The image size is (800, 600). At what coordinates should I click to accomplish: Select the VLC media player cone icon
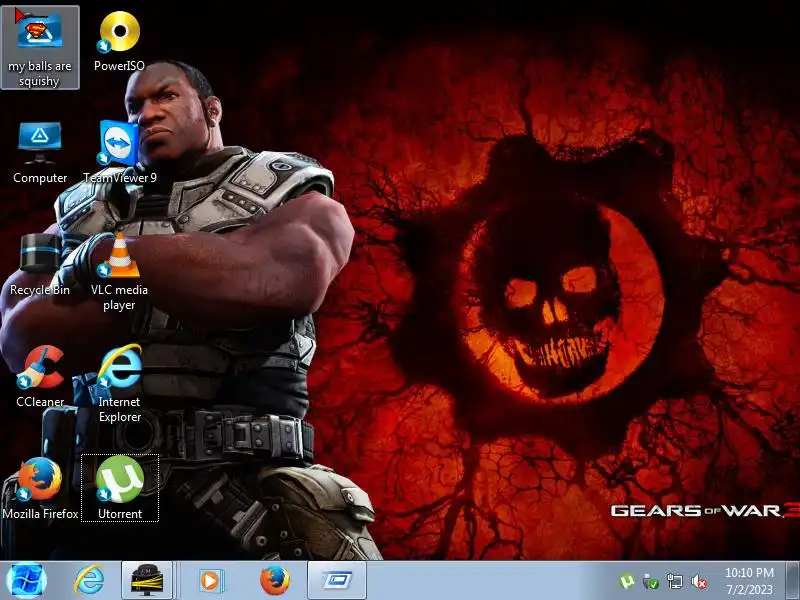119,255
